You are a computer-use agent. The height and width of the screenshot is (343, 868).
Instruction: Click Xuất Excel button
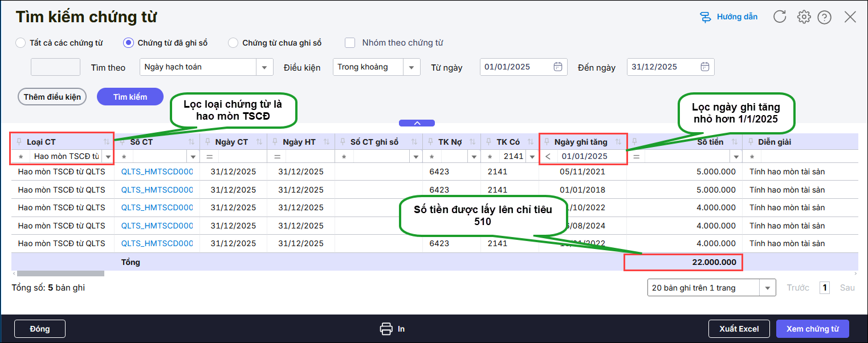[x=739, y=329]
